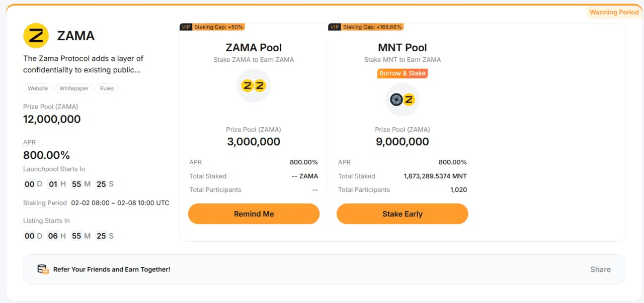This screenshot has height=303, width=644.
Task: Click the MNT Pool title
Action: point(403,48)
